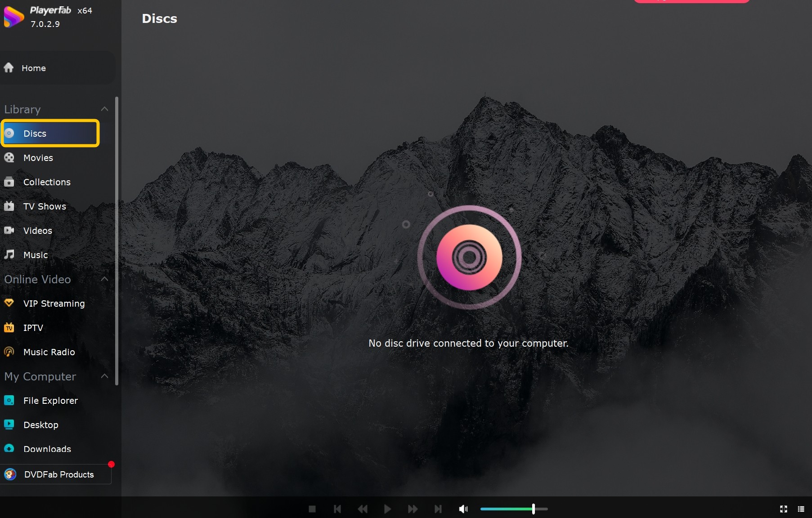Click the VIP Streaming diamond icon

[x=9, y=303]
